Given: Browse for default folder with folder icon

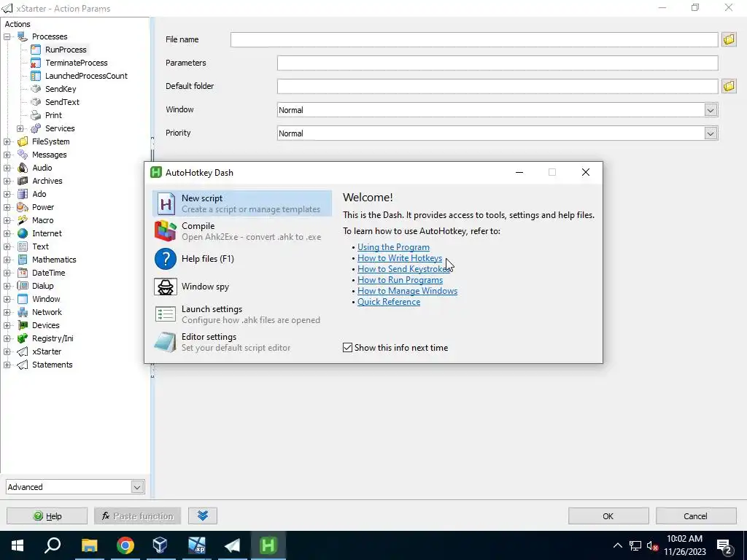Looking at the screenshot, I should 729,86.
